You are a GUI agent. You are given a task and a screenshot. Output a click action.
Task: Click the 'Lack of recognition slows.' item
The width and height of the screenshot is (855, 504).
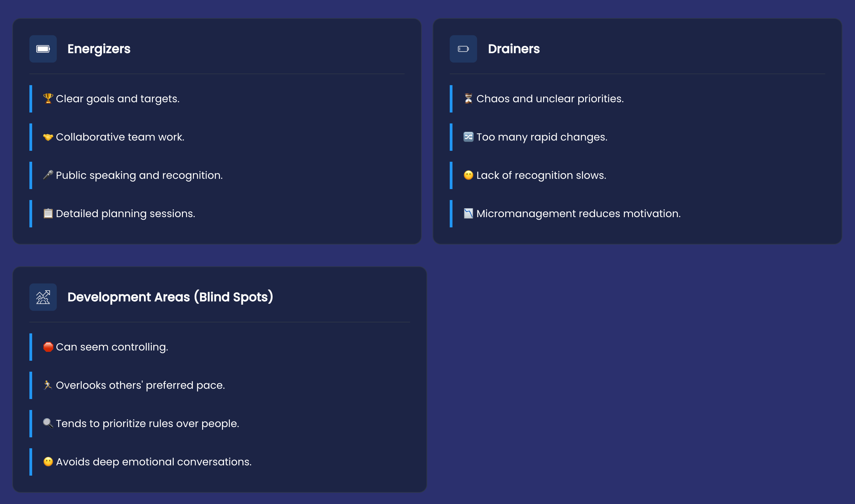point(541,175)
